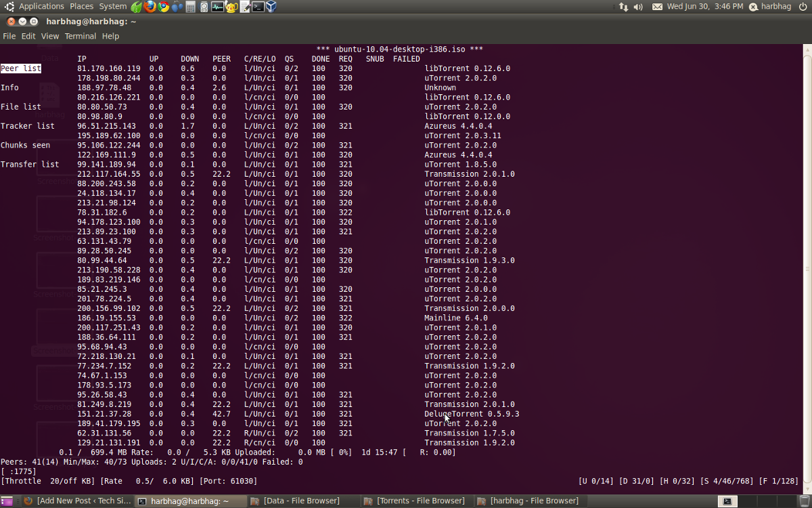This screenshot has height=508, width=812.
Task: Switch to the workspace holding the terminal in the switcher
Action: pyautogui.click(x=727, y=501)
